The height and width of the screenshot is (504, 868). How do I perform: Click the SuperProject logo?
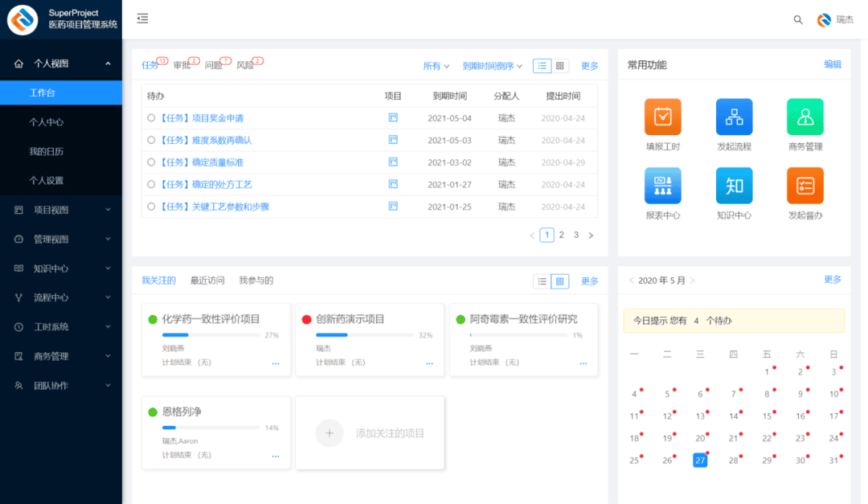point(23,19)
